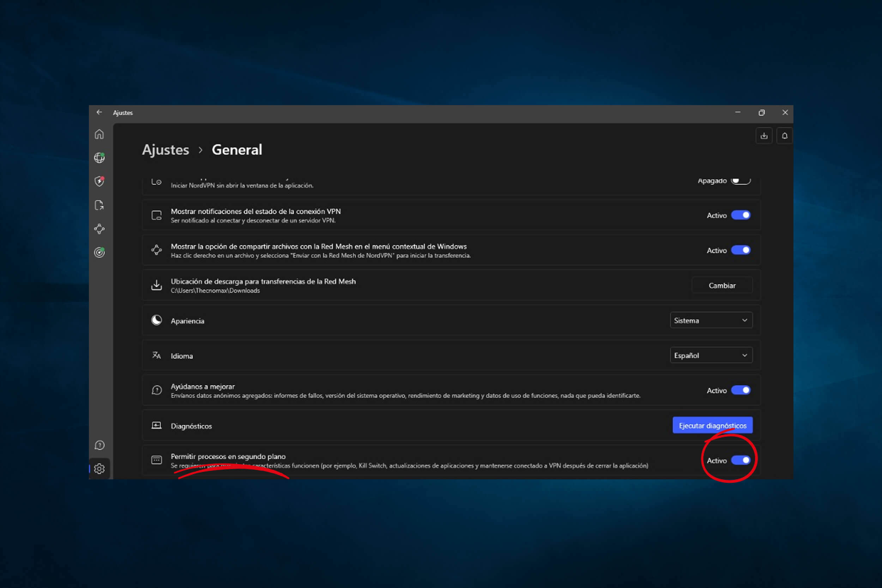Open the Home icon in the sidebar
This screenshot has width=882, height=588.
[x=99, y=134]
